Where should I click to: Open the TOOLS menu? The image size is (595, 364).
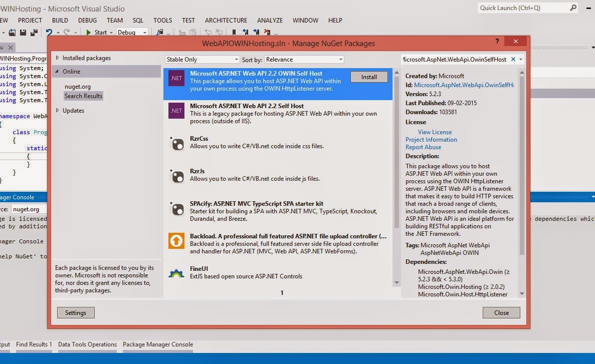(x=162, y=21)
